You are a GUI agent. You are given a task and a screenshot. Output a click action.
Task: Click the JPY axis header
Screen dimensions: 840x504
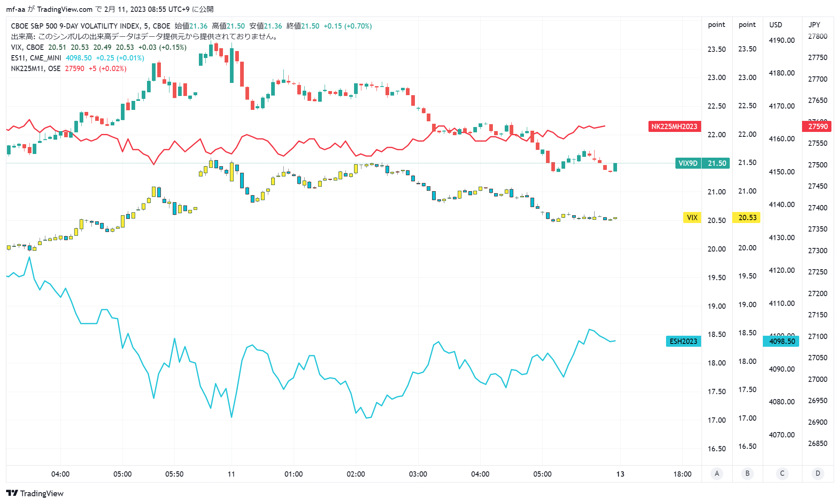(x=814, y=25)
